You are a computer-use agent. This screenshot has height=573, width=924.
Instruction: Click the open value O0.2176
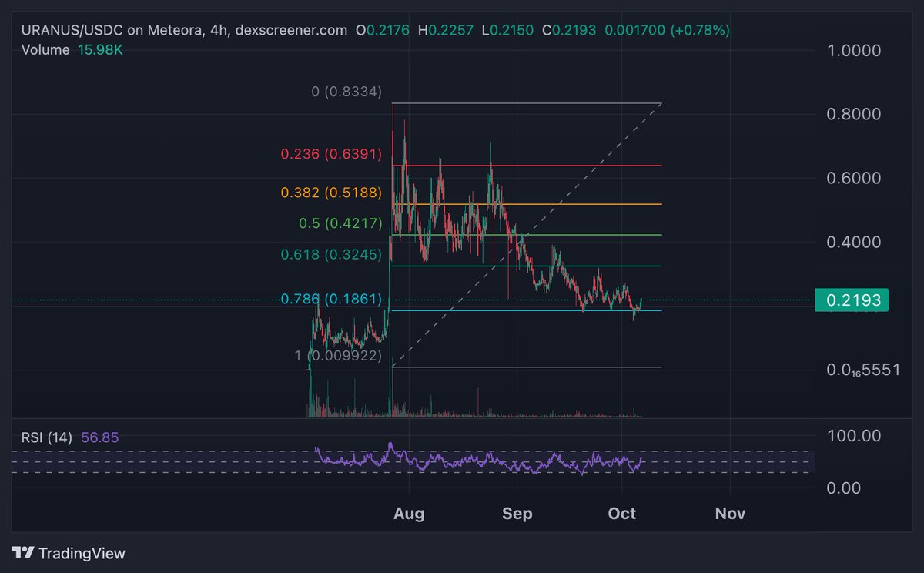[385, 31]
